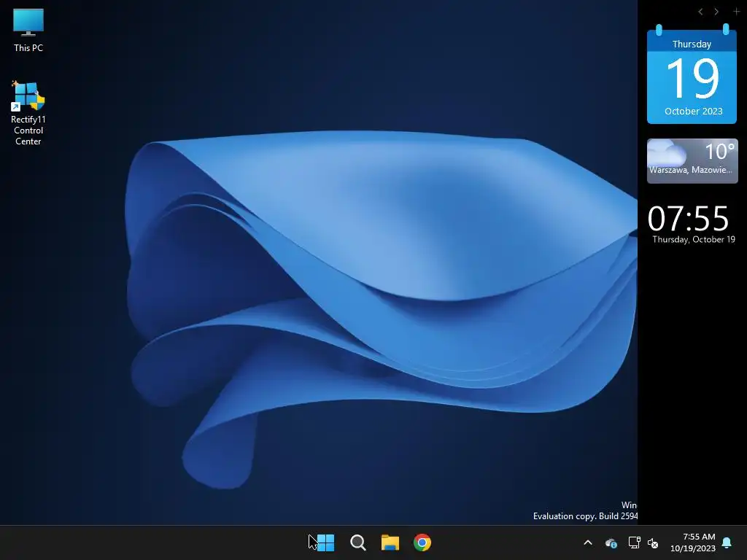This screenshot has width=747, height=560.
Task: Open Rectify11 Control Center shortcut
Action: (x=28, y=113)
